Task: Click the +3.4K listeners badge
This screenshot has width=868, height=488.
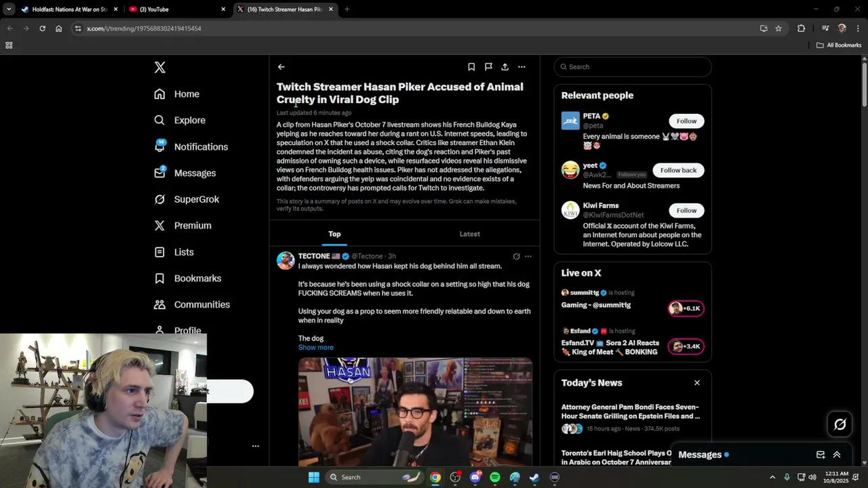Action: pos(686,346)
